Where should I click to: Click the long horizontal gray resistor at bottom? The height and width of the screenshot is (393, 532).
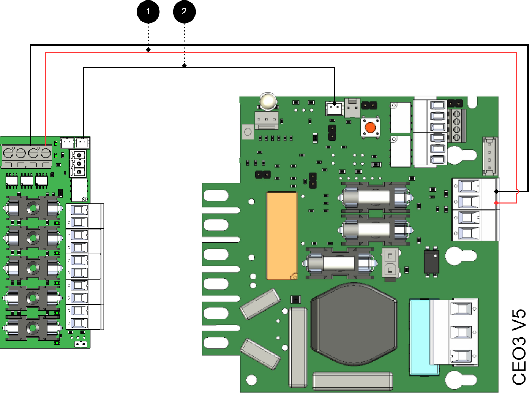click(x=352, y=381)
